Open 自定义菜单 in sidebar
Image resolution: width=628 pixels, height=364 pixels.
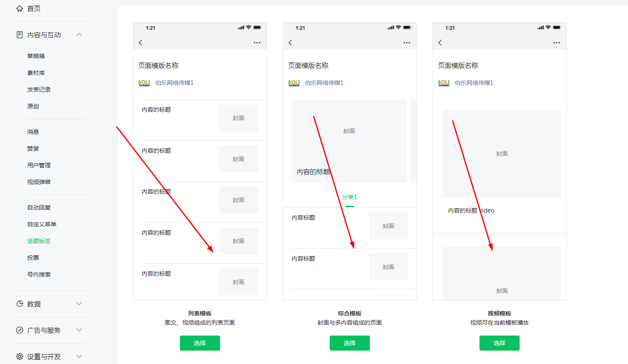point(42,224)
